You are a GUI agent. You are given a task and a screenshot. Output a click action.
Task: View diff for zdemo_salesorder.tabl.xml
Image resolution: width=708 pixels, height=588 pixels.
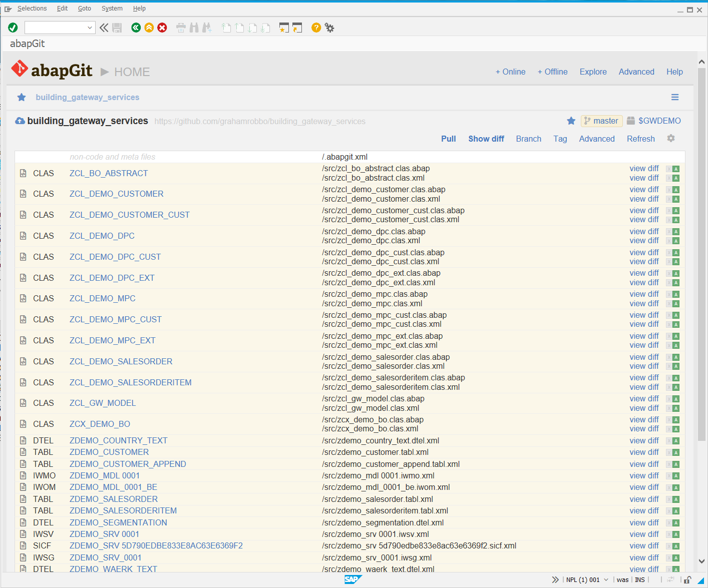[644, 499]
